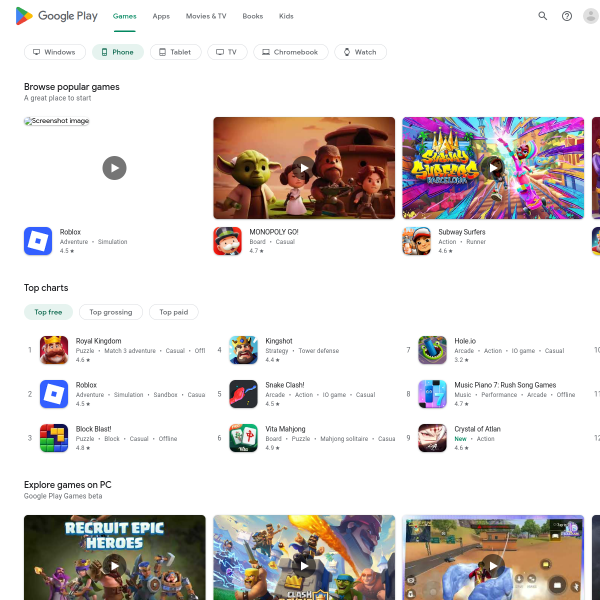
Task: Click the broken Screenshot image placeholder
Action: (x=57, y=121)
